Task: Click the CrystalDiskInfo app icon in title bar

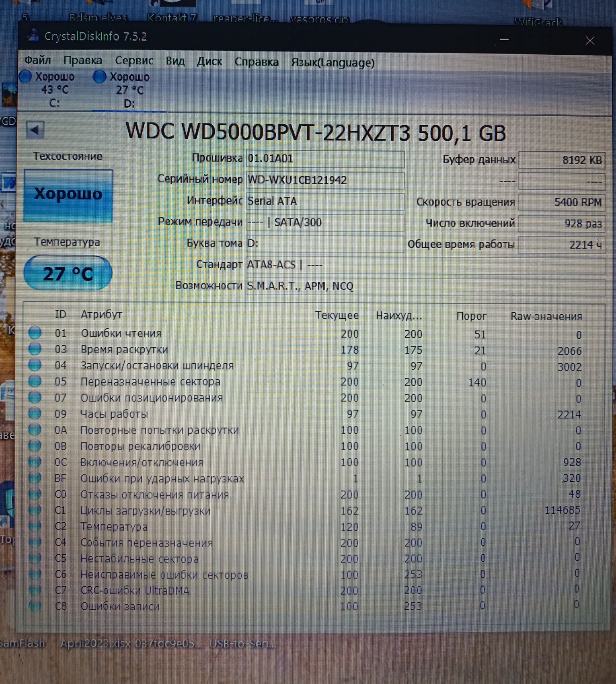Action: (x=33, y=36)
